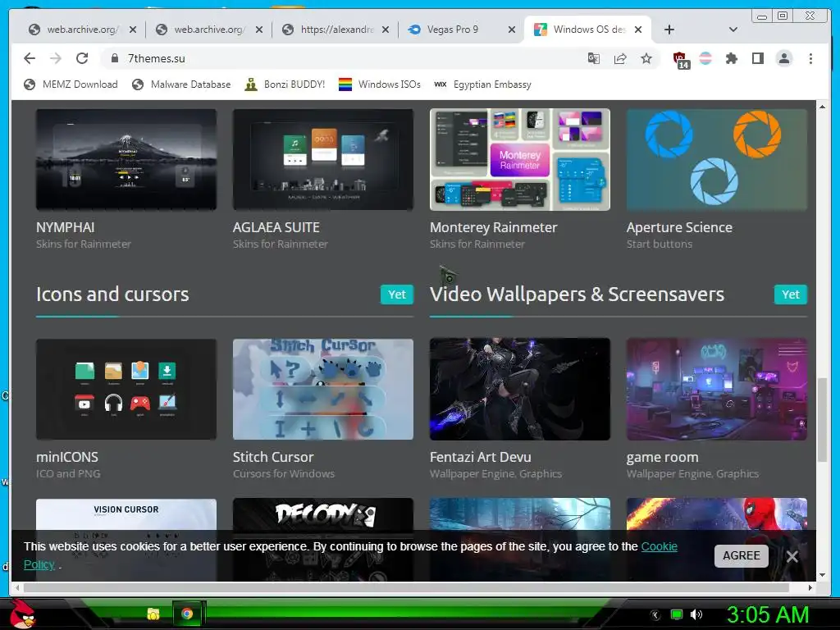
Task: Click the NYMPHAI title link
Action: (x=66, y=227)
